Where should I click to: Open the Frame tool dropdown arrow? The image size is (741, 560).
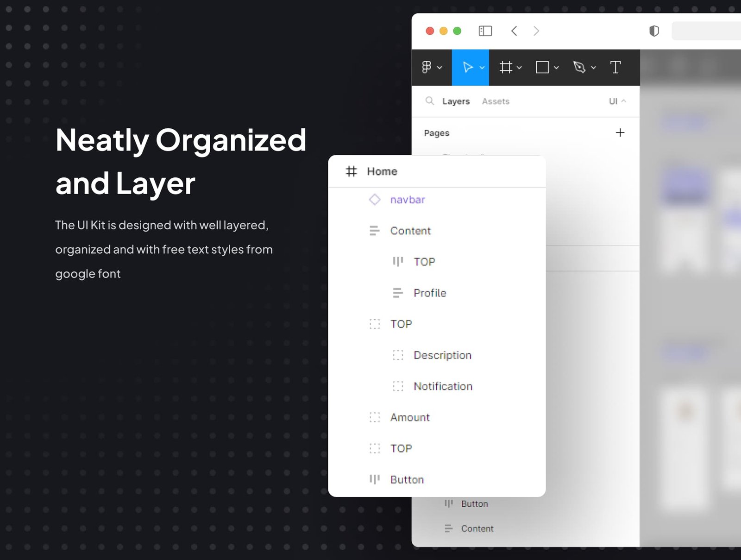[x=520, y=68]
